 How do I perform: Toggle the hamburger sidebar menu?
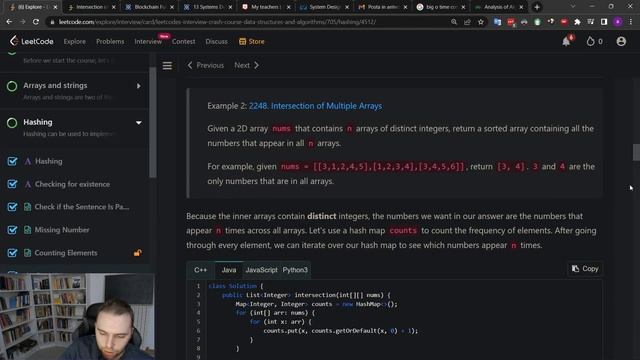click(x=167, y=66)
